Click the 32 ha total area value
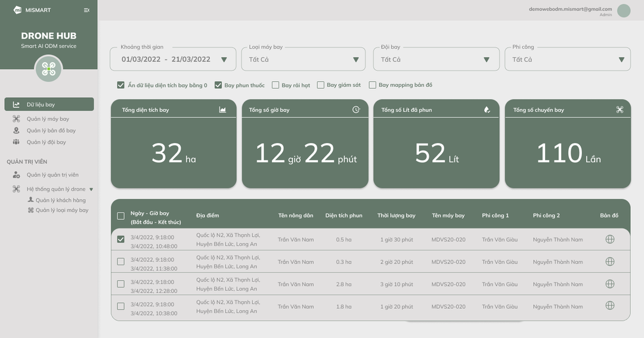Screen dimensions: 644x338 tap(174, 153)
